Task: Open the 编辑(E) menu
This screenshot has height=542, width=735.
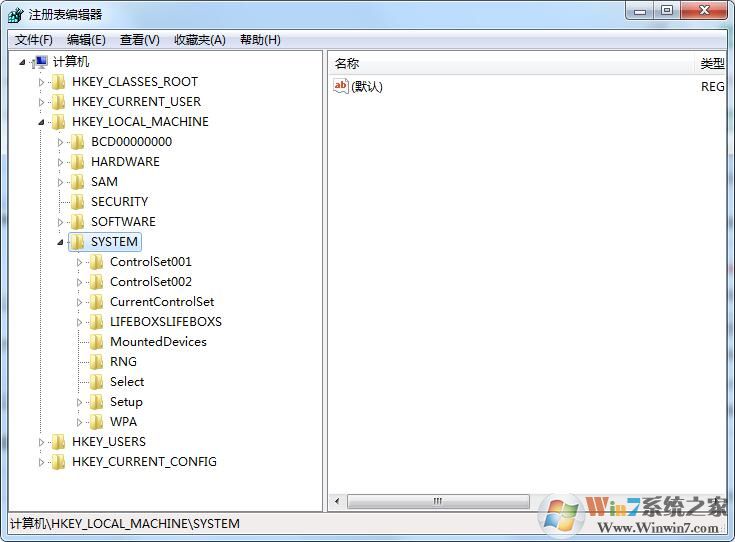Action: coord(86,40)
